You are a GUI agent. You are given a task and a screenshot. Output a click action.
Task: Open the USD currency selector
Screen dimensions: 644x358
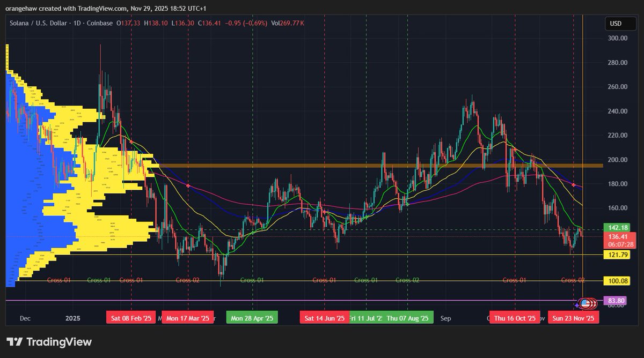pos(620,23)
